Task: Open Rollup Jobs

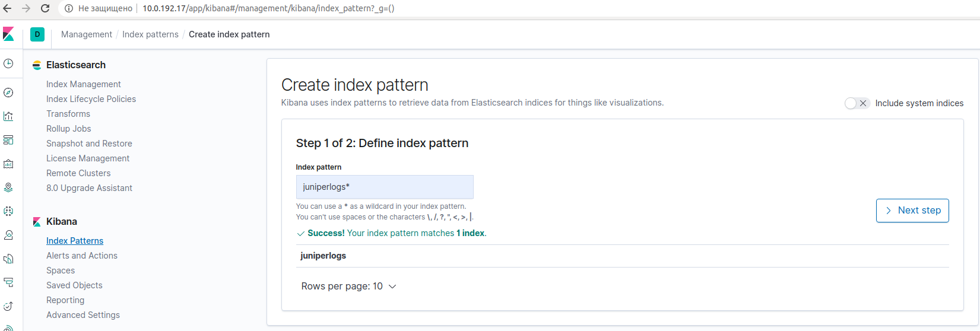Action: point(69,129)
